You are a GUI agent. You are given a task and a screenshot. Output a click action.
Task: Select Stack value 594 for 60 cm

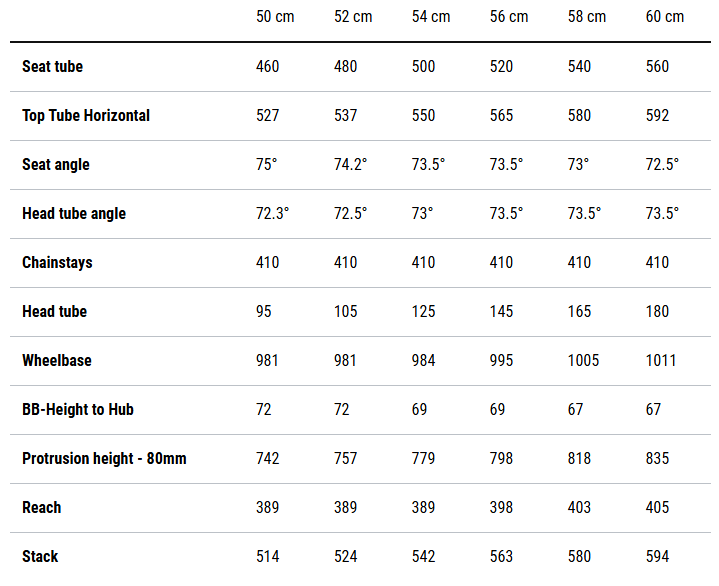click(x=658, y=557)
